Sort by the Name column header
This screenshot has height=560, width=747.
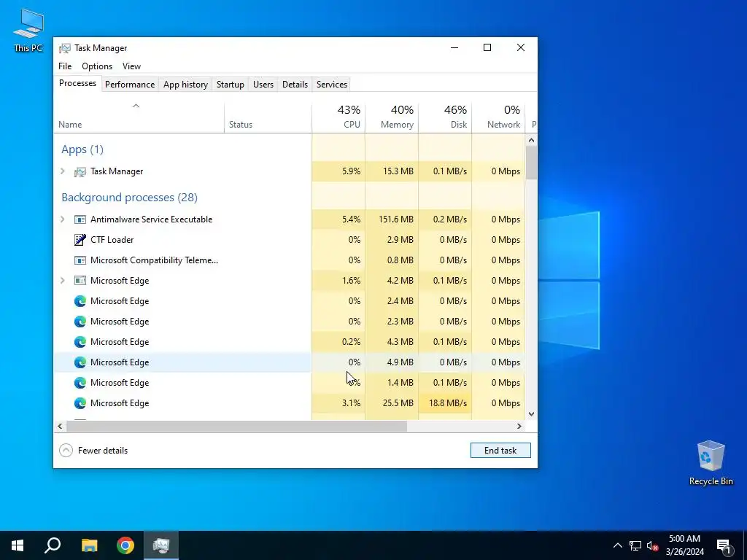point(139,117)
